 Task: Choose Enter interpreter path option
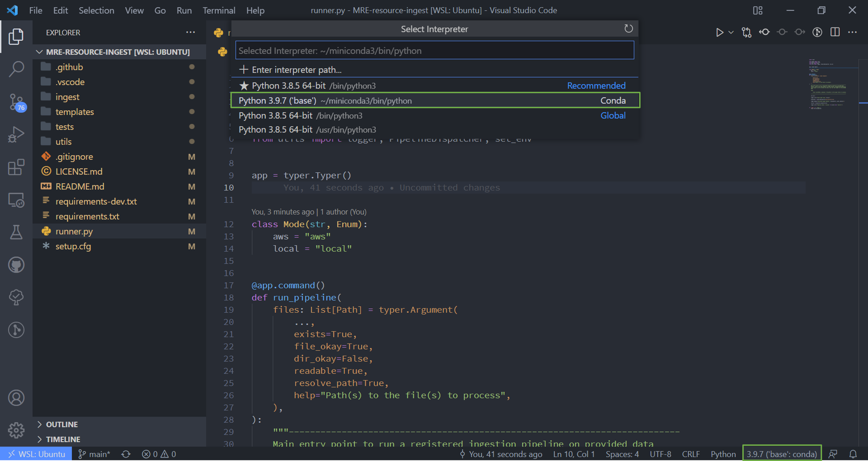435,70
